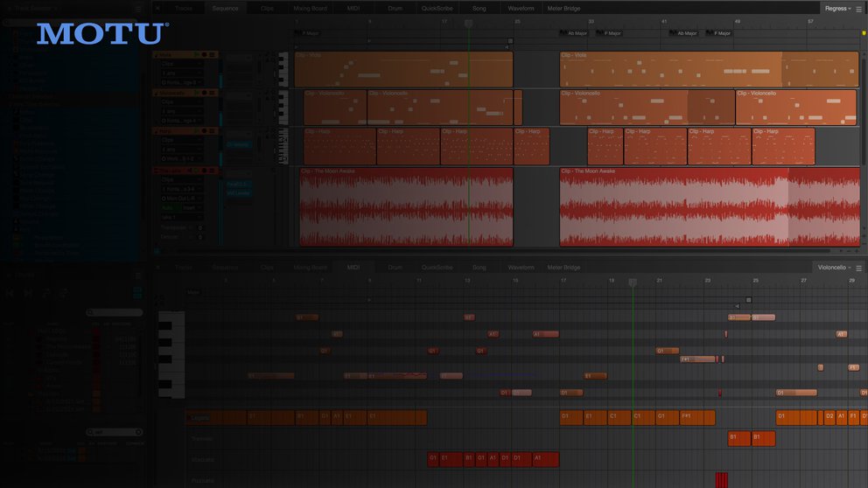
Task: Record-enable the Viola track
Action: click(x=205, y=55)
